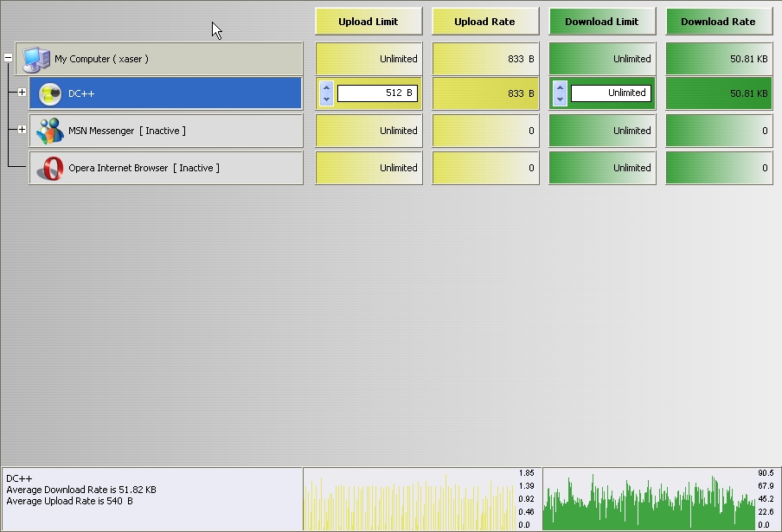The image size is (782, 532).
Task: Click the Download Limit column header
Action: pyautogui.click(x=602, y=22)
